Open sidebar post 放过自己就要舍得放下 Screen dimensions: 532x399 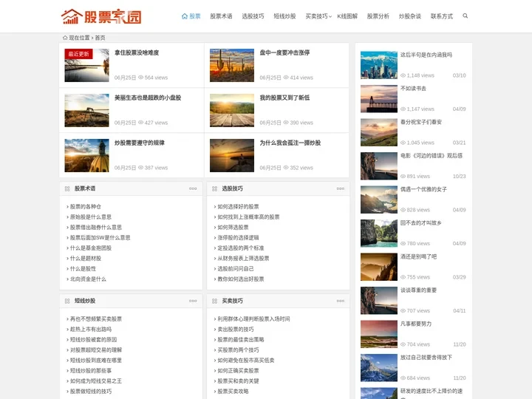click(x=426, y=358)
